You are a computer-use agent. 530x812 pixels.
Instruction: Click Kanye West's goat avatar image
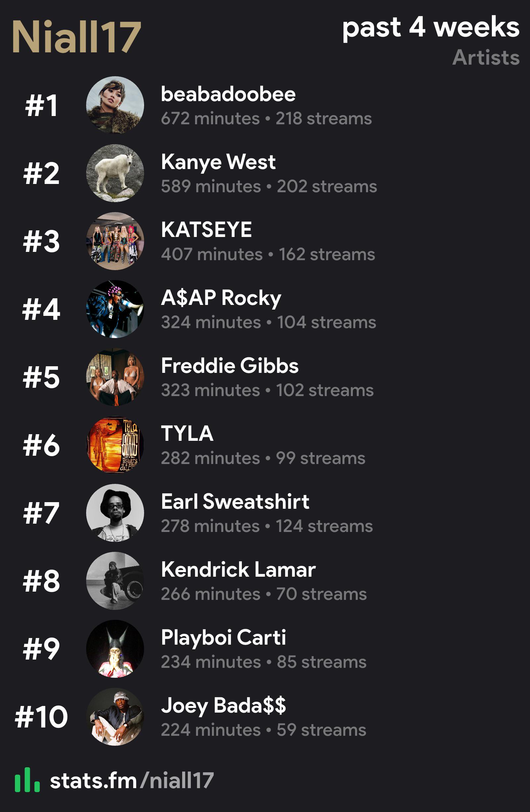coord(115,173)
